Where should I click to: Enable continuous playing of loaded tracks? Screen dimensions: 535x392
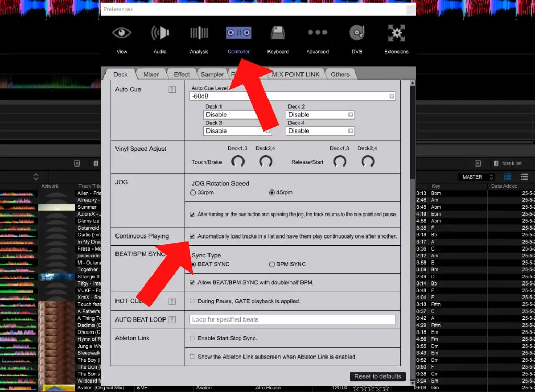[193, 236]
